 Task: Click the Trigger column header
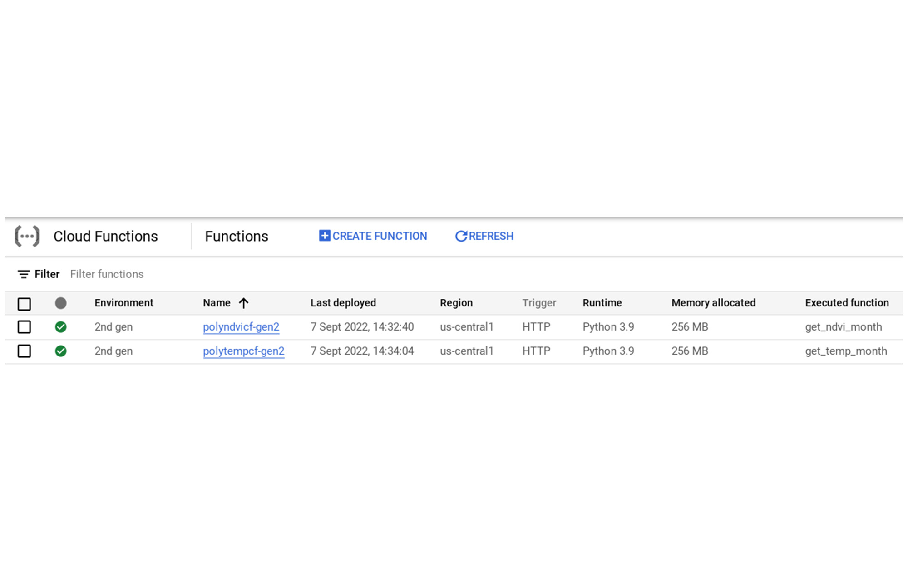(538, 303)
